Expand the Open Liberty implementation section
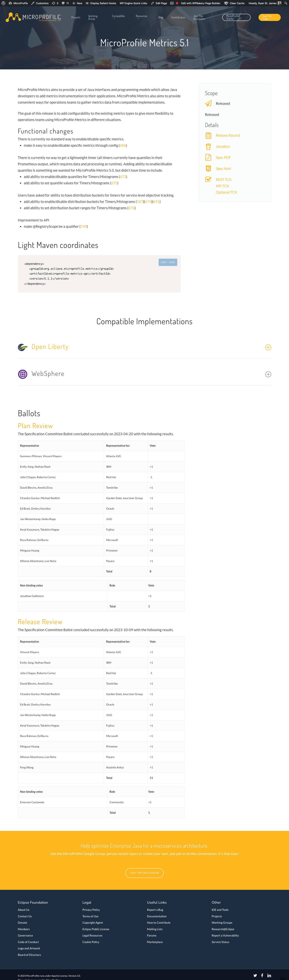Screen dimensions: 289x980 [268, 347]
